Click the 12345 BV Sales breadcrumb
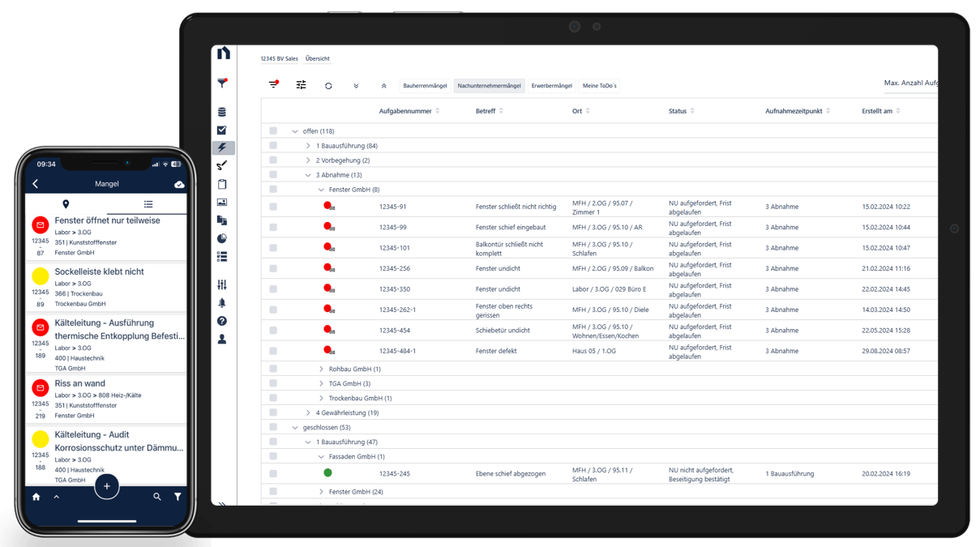 [x=279, y=59]
